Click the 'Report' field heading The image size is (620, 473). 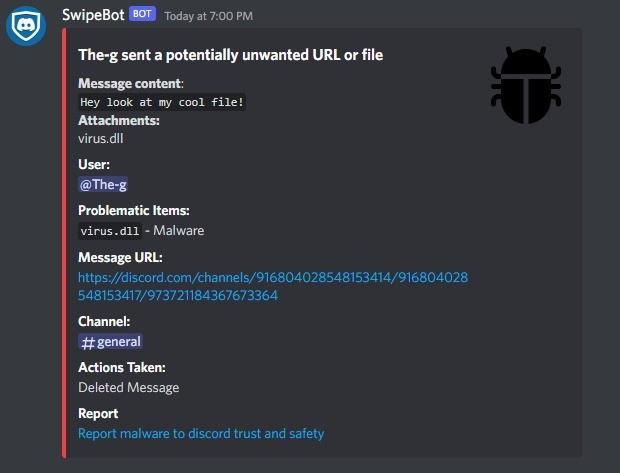tap(98, 413)
